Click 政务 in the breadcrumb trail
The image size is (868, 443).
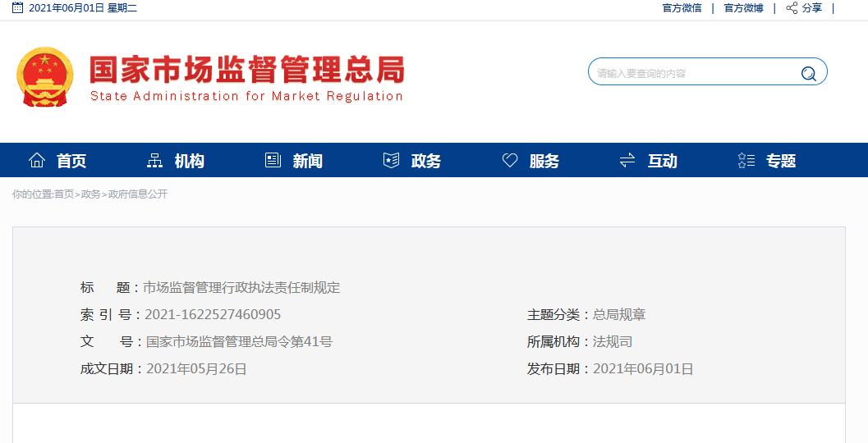(91, 194)
